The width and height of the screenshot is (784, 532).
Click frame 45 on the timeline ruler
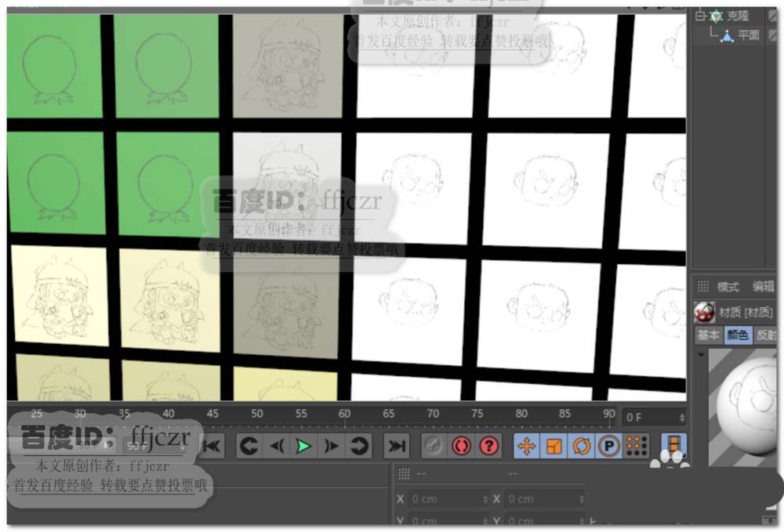[x=212, y=414]
